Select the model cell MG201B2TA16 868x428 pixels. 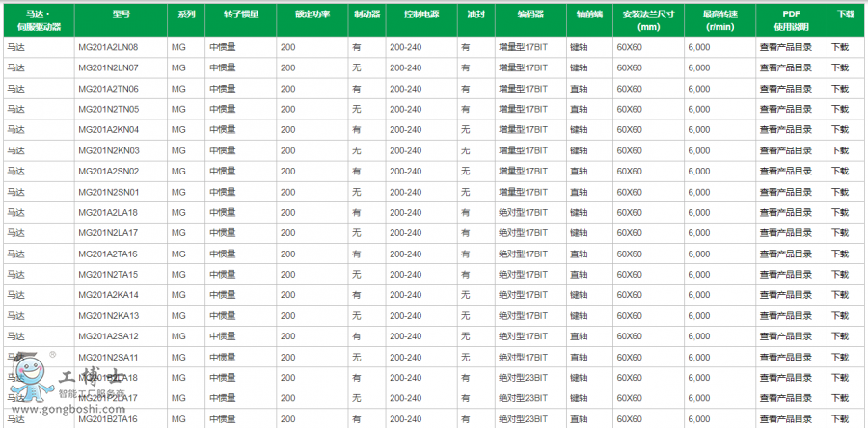108,419
